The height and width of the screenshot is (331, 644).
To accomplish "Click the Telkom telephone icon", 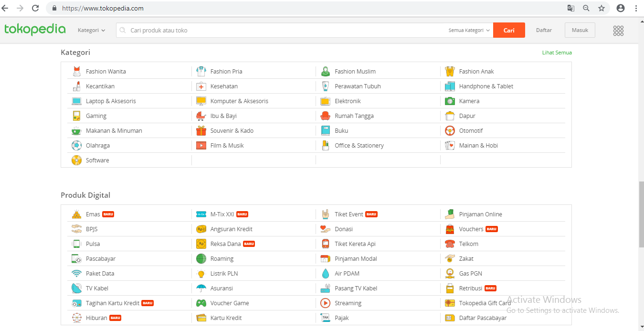I will click(x=450, y=244).
